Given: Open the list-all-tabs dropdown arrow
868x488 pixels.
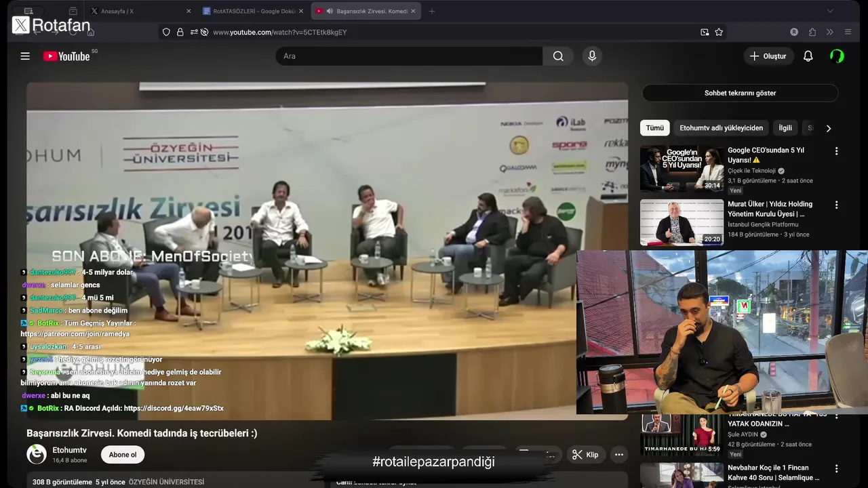Looking at the screenshot, I should pos(829,11).
